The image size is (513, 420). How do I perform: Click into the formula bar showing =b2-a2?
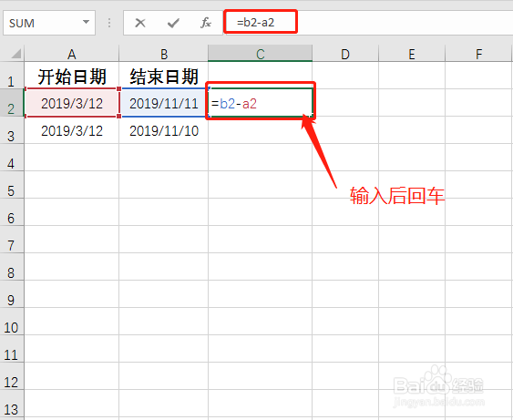coord(369,23)
